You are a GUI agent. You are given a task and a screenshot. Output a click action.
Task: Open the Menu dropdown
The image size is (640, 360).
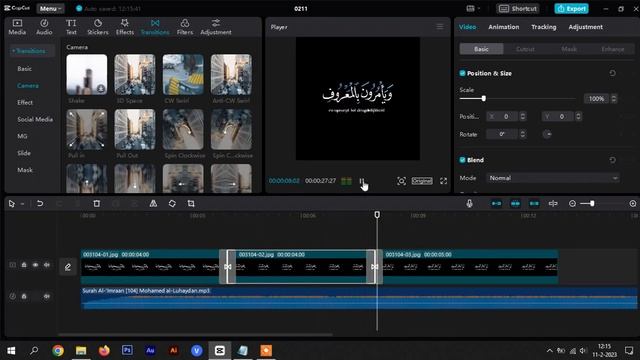pyautogui.click(x=50, y=9)
